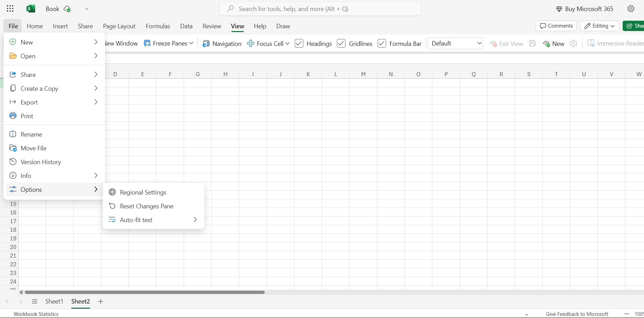Activate Focus Cell

pos(268,43)
